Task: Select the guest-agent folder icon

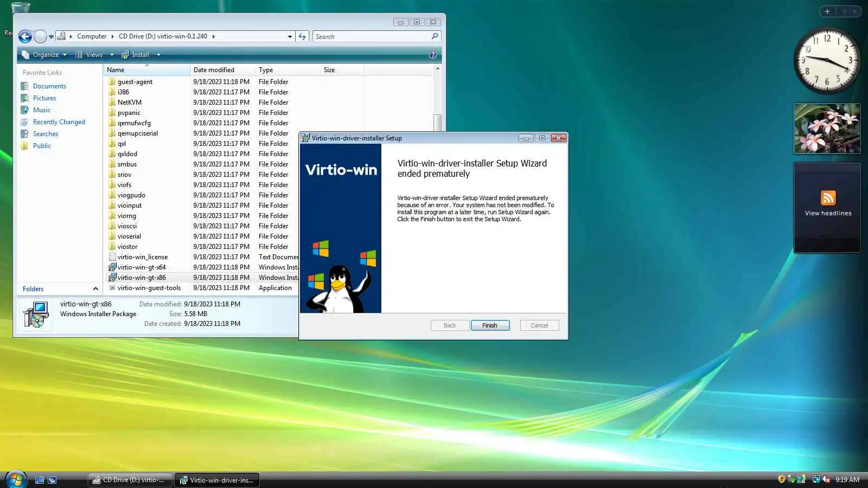Action: (112, 82)
